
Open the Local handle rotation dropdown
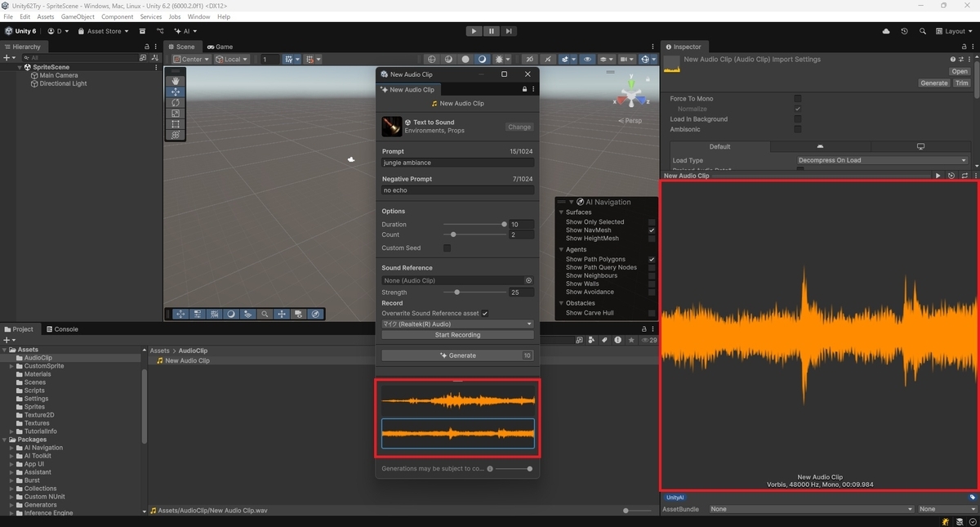coord(232,59)
